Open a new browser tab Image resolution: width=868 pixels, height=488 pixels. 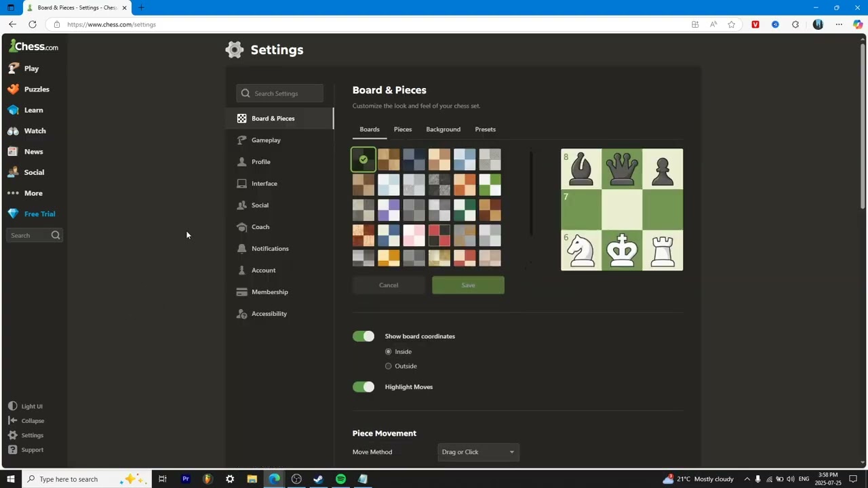coord(141,7)
